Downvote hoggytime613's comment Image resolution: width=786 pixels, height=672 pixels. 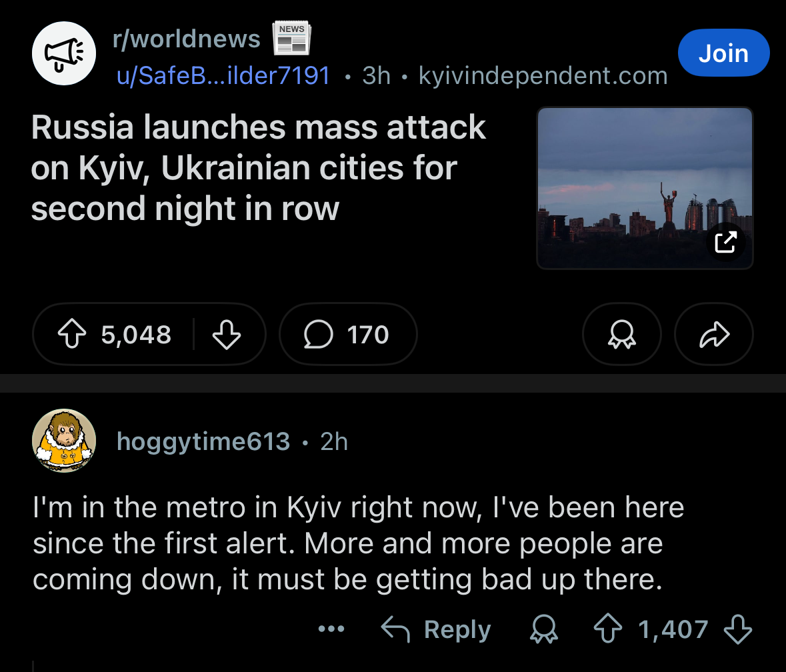click(737, 629)
